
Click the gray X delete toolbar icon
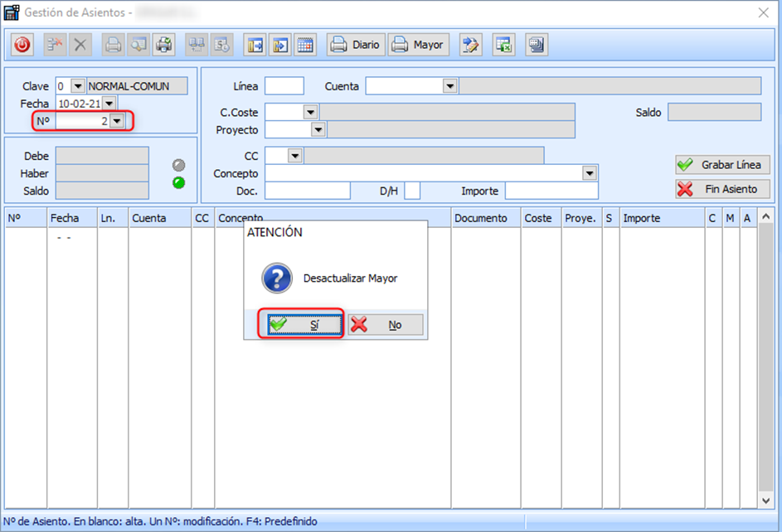[x=80, y=45]
